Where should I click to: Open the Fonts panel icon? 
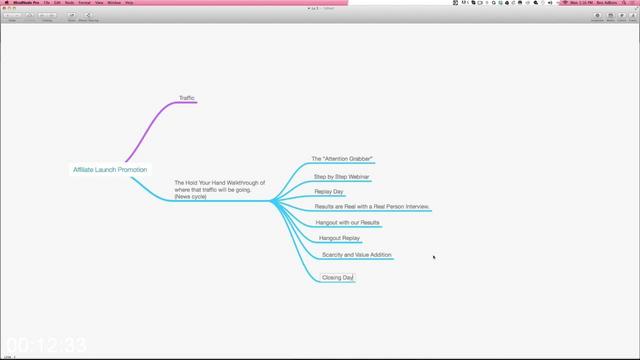[633, 16]
